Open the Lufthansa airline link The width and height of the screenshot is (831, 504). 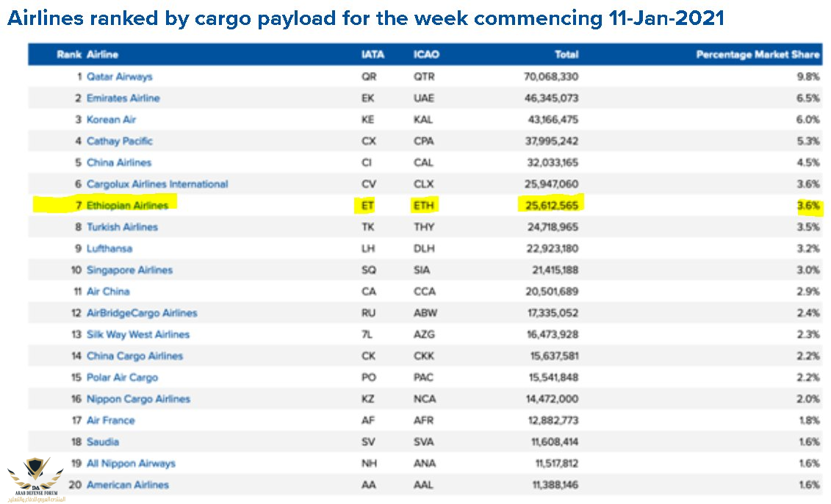[x=109, y=248]
